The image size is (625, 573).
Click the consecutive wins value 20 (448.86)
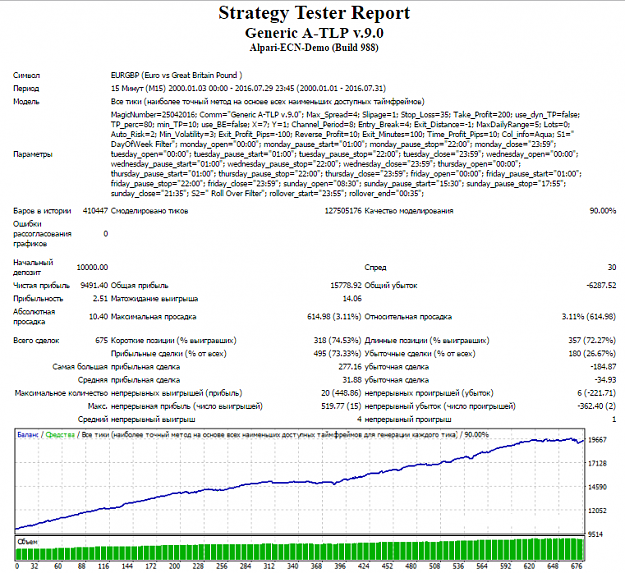click(x=341, y=393)
